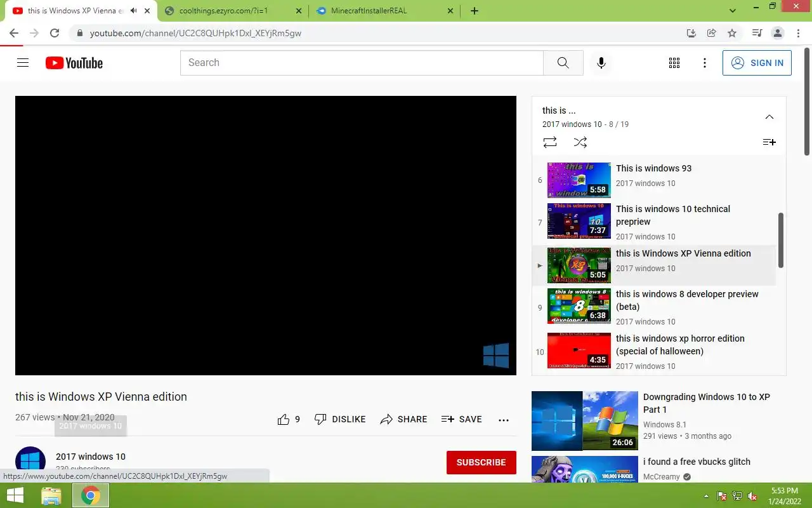
Task: Click the DISLIKE button
Action: click(x=341, y=419)
